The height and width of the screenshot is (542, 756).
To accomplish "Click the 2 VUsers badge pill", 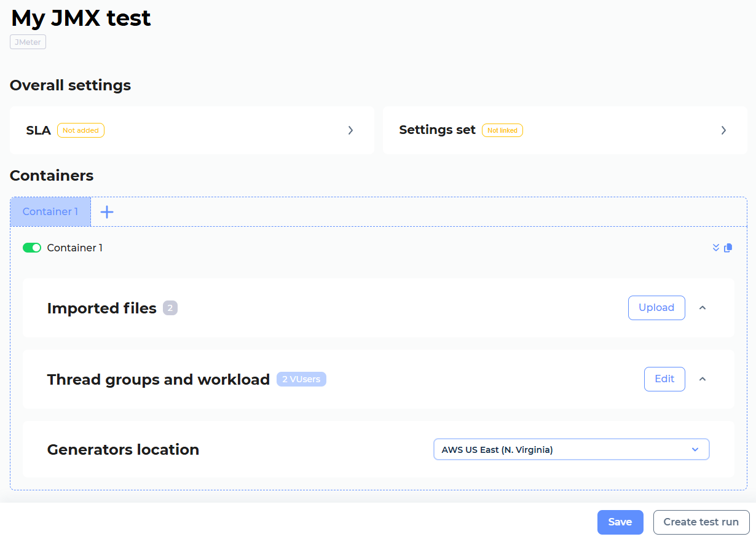I will pyautogui.click(x=301, y=379).
